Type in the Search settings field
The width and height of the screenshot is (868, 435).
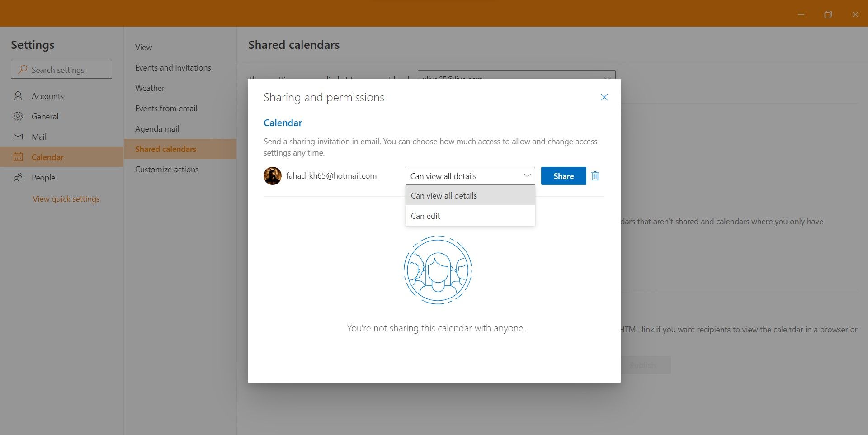click(x=68, y=70)
